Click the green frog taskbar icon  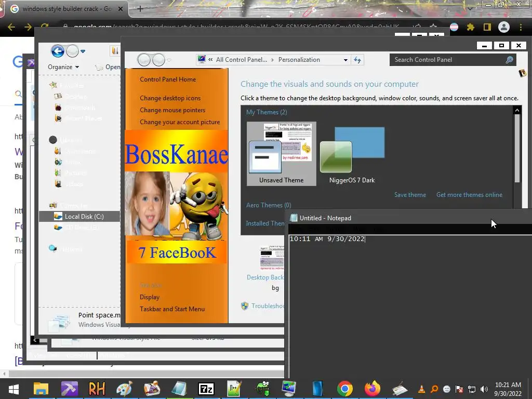pyautogui.click(x=262, y=389)
